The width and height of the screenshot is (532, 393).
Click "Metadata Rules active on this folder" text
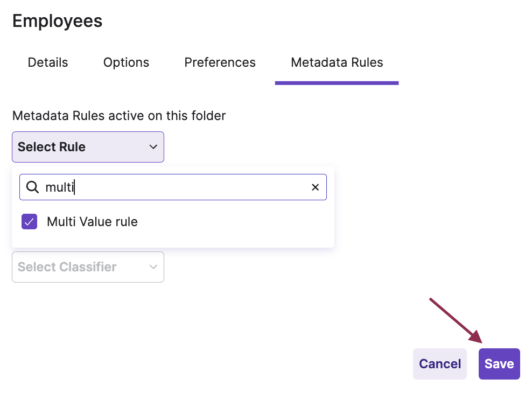pyautogui.click(x=119, y=116)
